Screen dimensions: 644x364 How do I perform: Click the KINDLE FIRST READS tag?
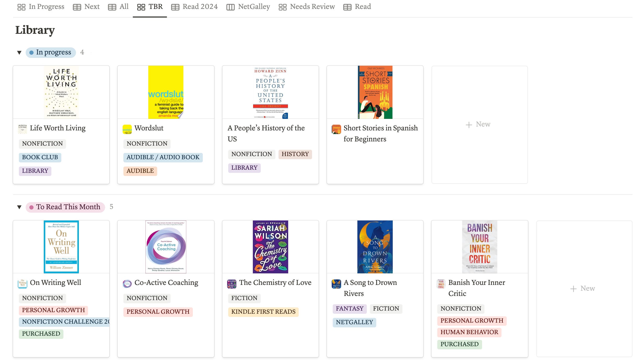pyautogui.click(x=263, y=312)
